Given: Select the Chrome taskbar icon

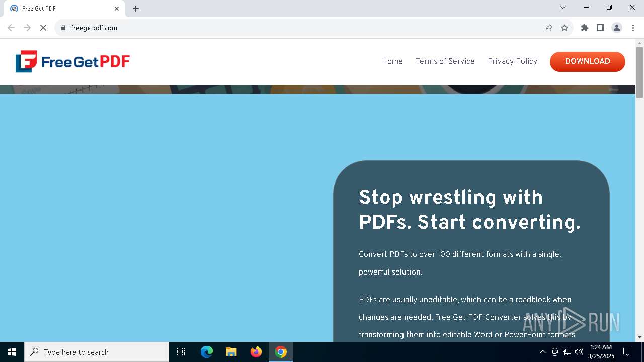Looking at the screenshot, I should click(x=281, y=352).
